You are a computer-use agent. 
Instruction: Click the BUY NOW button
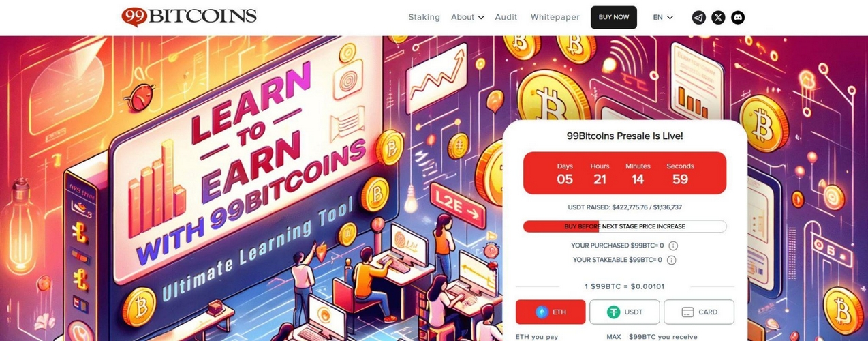[x=614, y=17]
